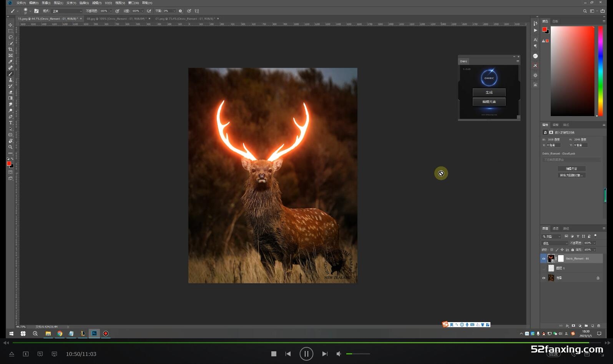Select the Lasso tool
Screen dimensions: 613x364
point(10,37)
